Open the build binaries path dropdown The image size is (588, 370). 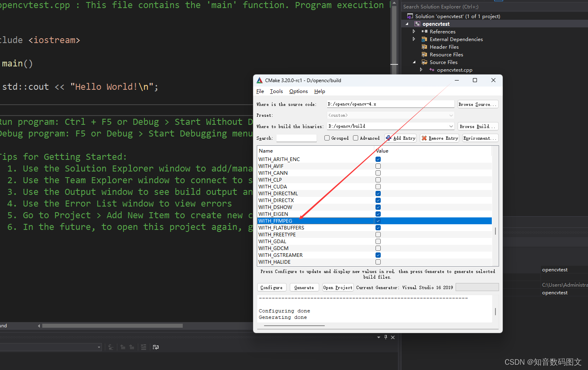click(450, 126)
